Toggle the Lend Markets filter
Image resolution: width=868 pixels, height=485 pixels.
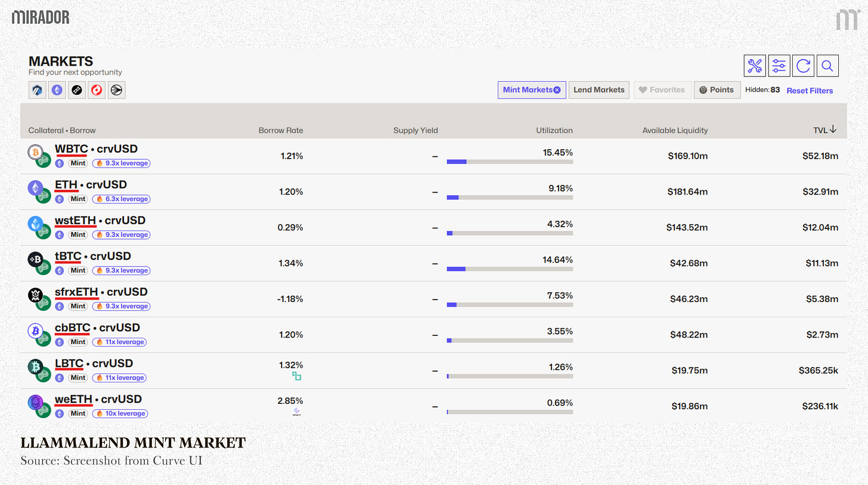(x=599, y=90)
